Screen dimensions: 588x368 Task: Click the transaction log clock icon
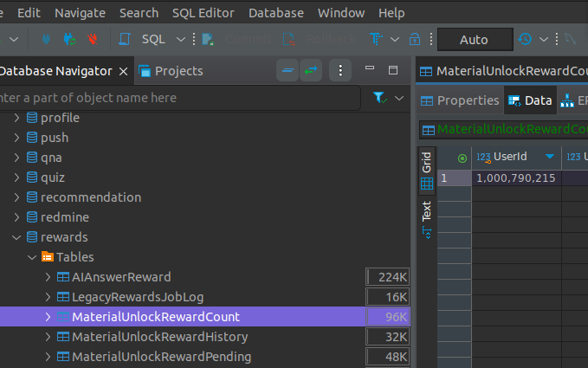pyautogui.click(x=525, y=40)
